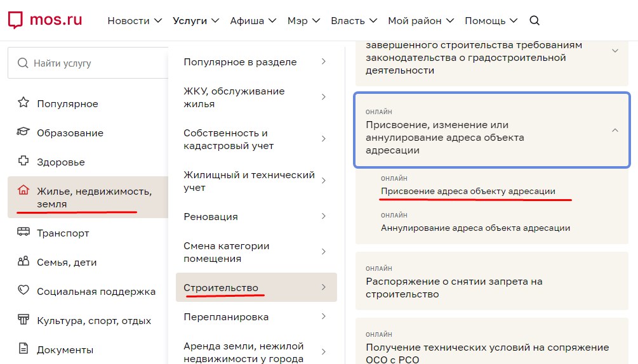The width and height of the screenshot is (638, 364).
Task: Open Жилищный и технический учет subcategory
Action: (256, 181)
